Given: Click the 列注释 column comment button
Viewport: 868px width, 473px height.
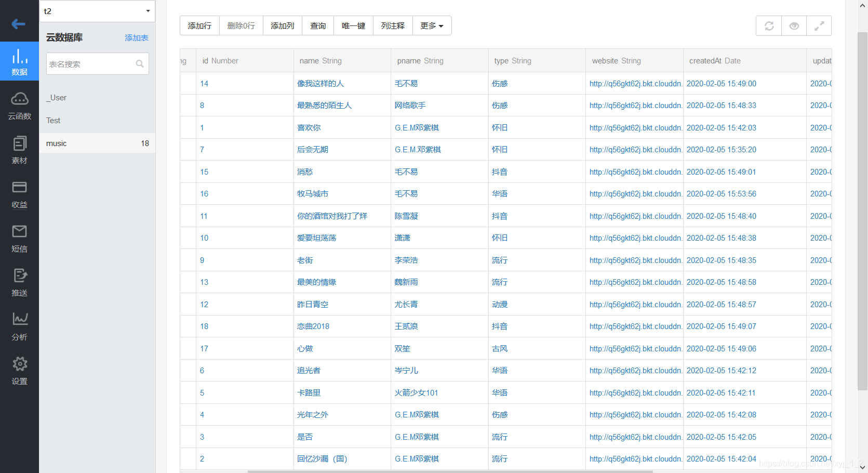Looking at the screenshot, I should click(x=393, y=25).
